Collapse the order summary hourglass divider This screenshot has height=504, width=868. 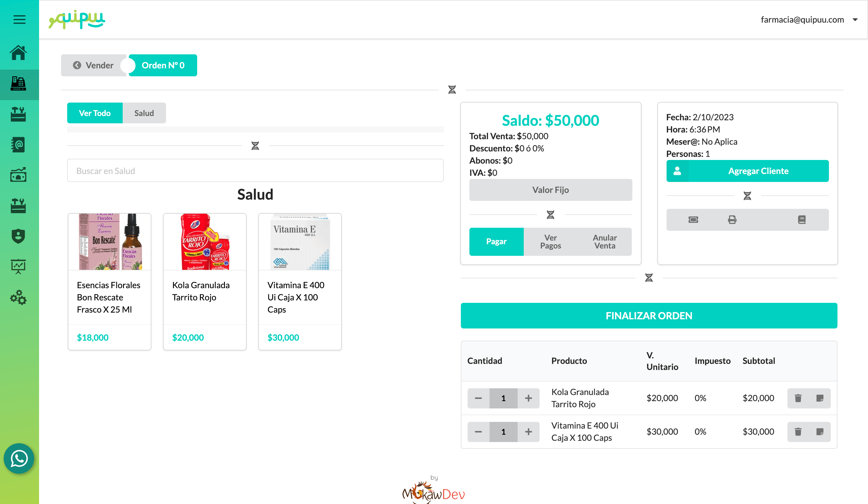point(649,278)
